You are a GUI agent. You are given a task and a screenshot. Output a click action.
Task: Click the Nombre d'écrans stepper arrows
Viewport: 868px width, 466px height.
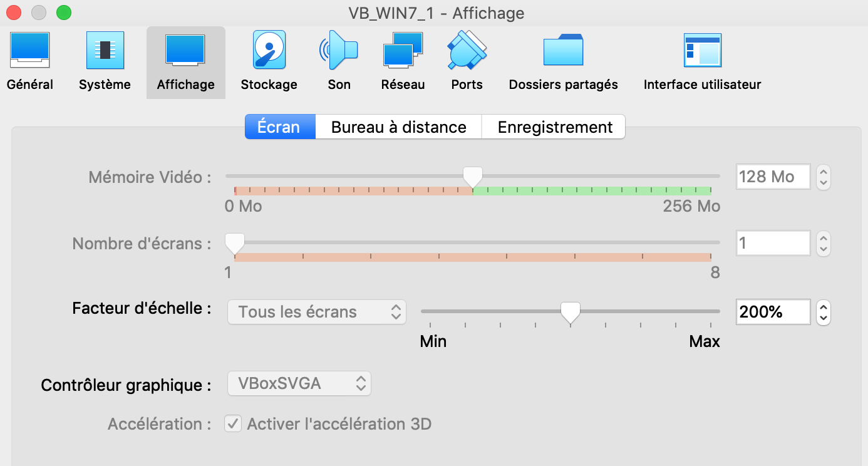point(824,243)
